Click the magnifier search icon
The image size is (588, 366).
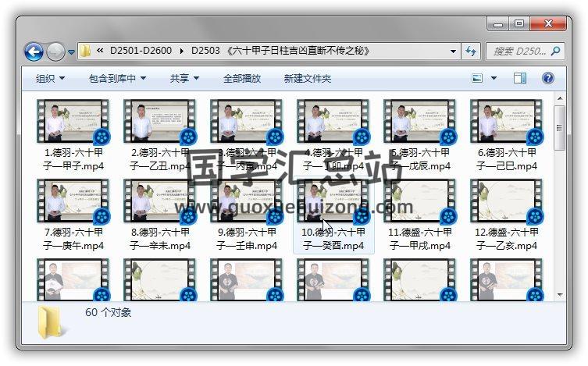pyautogui.click(x=556, y=51)
